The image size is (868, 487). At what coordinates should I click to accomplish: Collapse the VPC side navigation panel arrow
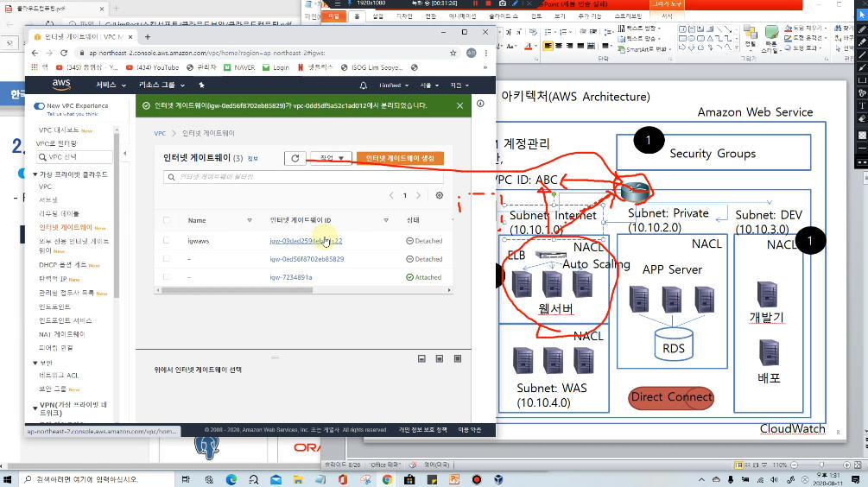(124, 154)
